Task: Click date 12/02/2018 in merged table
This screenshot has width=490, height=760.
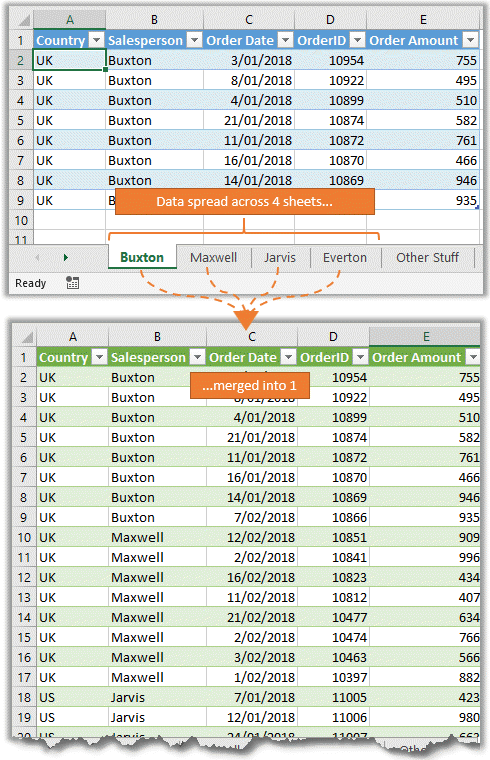Action: 252,538
